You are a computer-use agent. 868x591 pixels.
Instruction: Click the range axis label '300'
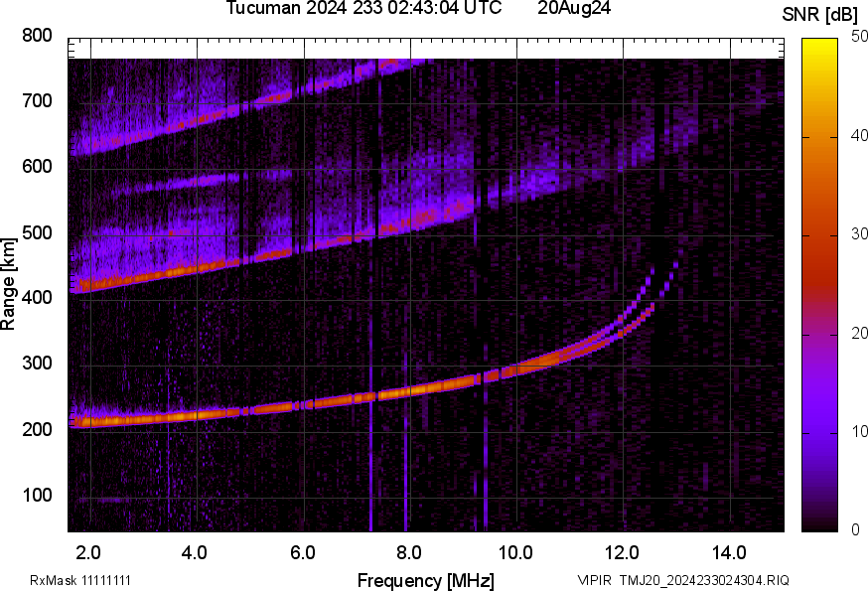(x=37, y=364)
